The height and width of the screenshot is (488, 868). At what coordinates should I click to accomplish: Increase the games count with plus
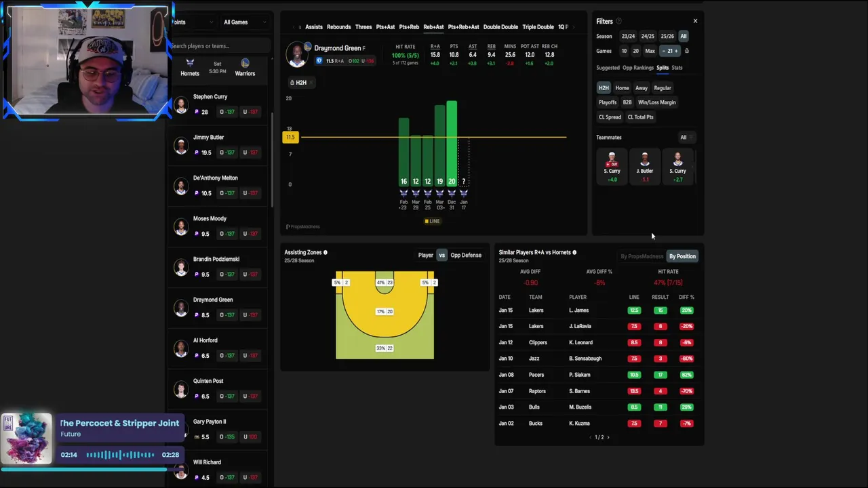click(676, 51)
